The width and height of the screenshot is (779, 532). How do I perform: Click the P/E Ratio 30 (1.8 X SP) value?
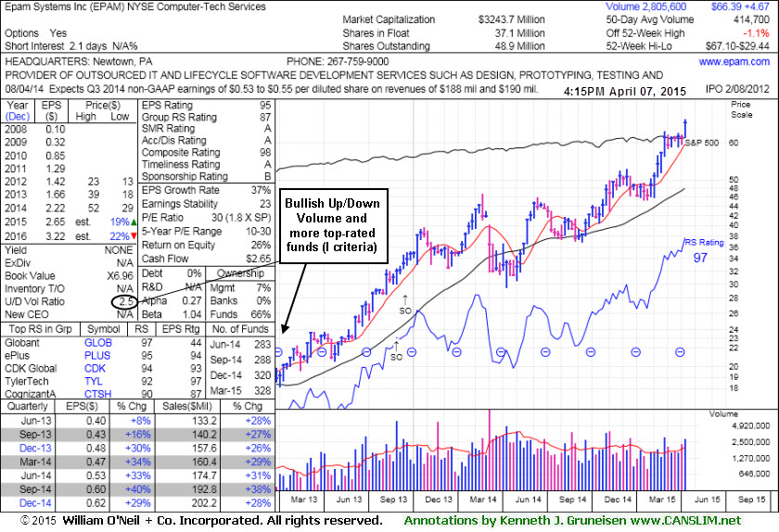tap(241, 218)
